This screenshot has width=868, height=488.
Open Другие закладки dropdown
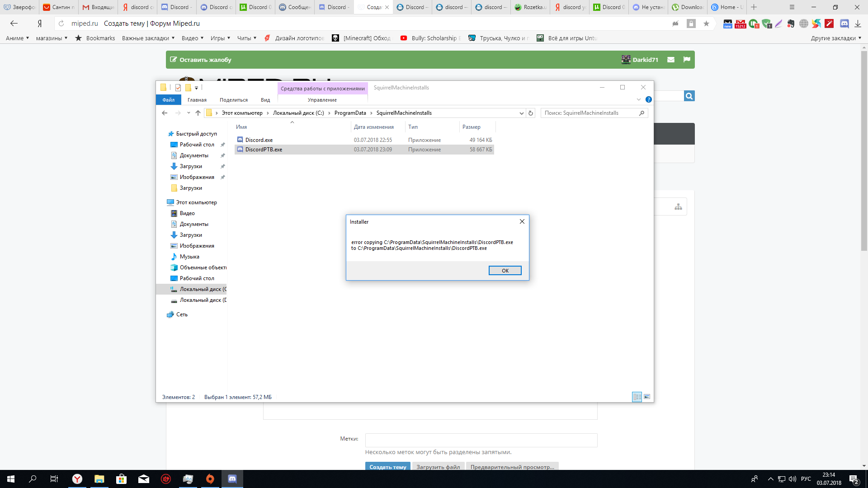[x=836, y=38]
